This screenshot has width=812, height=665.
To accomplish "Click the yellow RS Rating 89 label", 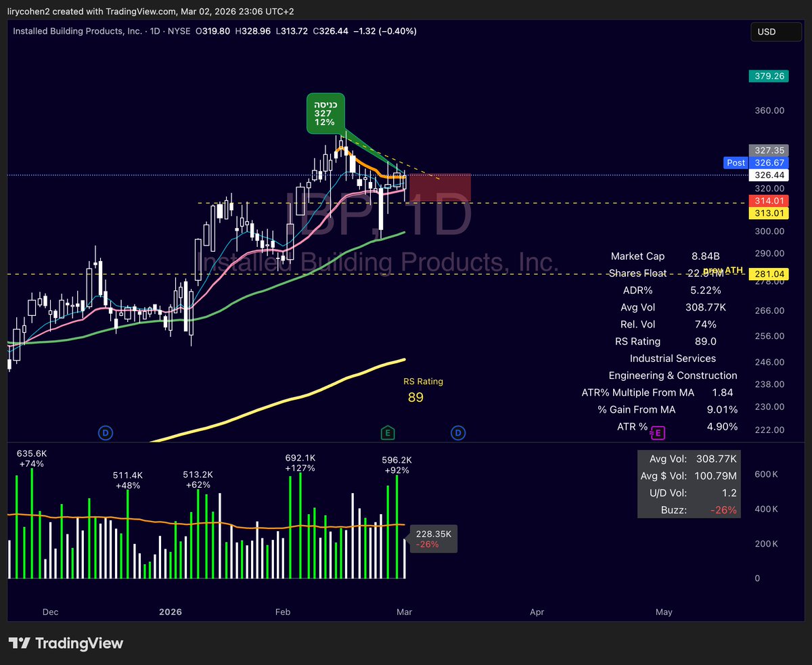I will click(422, 390).
